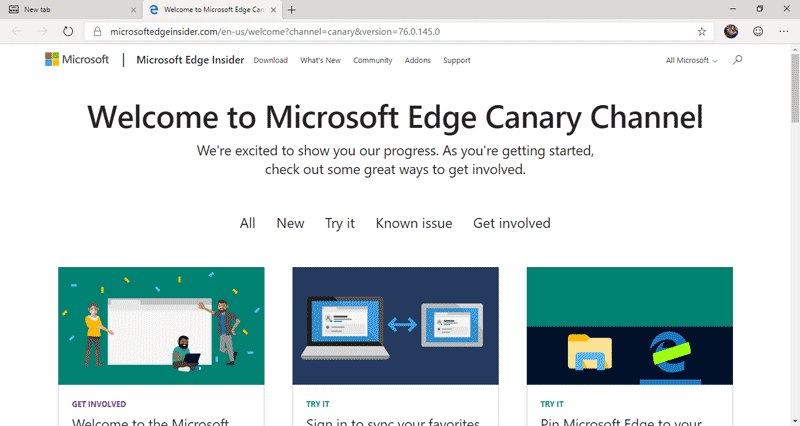
Task: Open the laptop sync illustration card
Action: click(395, 325)
